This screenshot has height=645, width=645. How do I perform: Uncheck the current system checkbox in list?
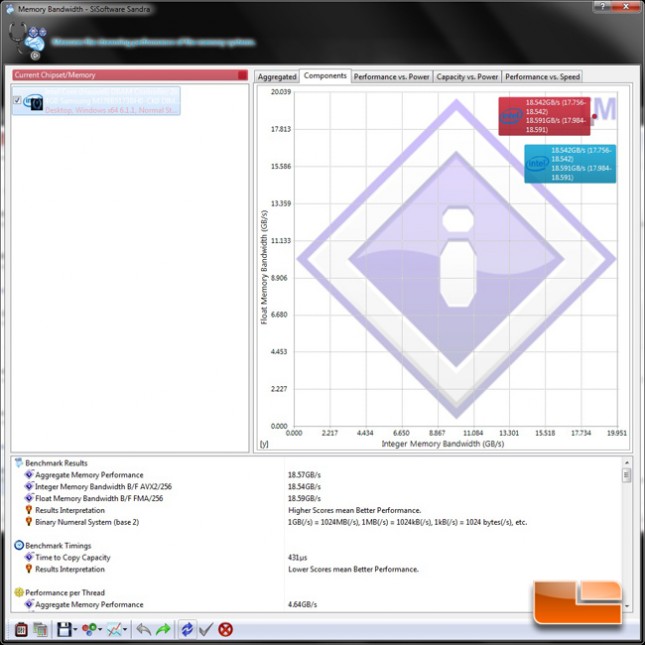tap(17, 100)
